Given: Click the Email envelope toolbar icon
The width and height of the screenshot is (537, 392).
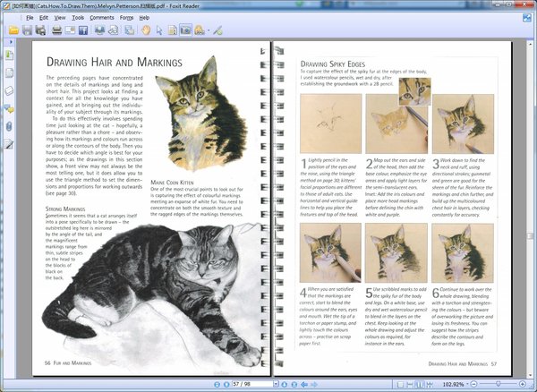Looking at the screenshot, I should [x=70, y=30].
